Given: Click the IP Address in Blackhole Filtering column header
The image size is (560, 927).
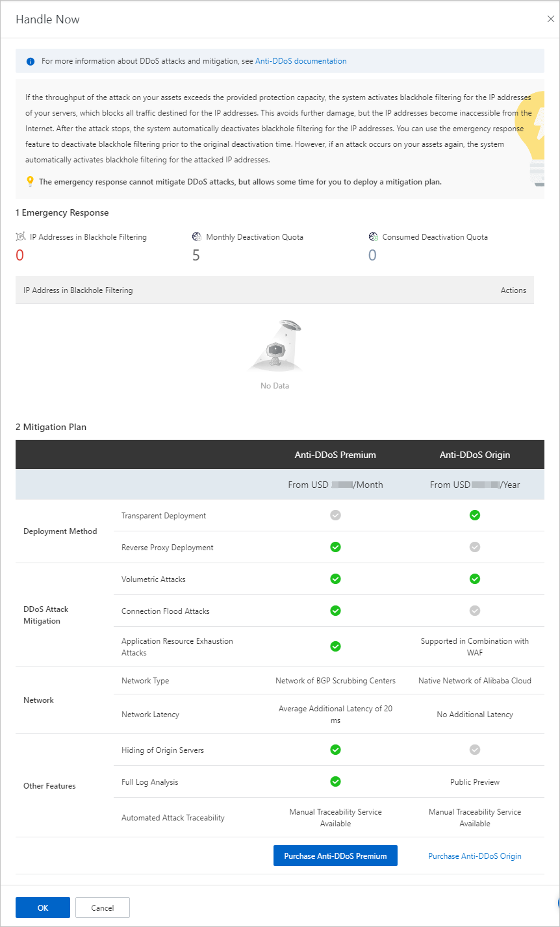Looking at the screenshot, I should [78, 290].
